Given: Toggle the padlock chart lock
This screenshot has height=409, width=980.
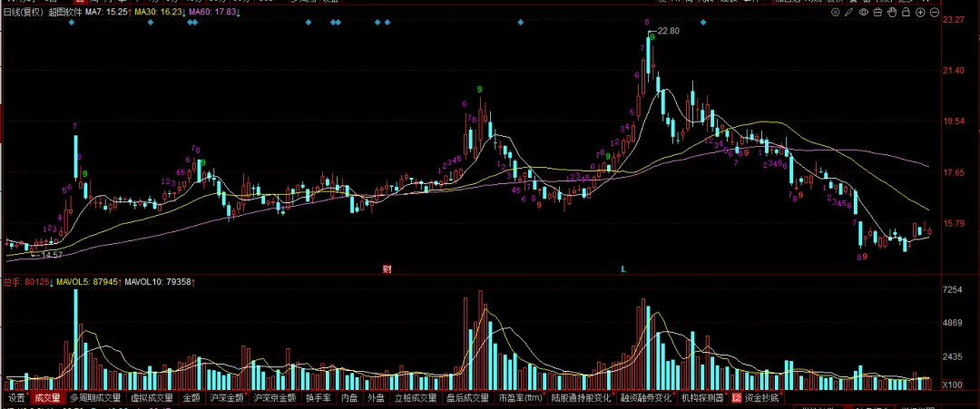Looking at the screenshot, I should [x=906, y=12].
